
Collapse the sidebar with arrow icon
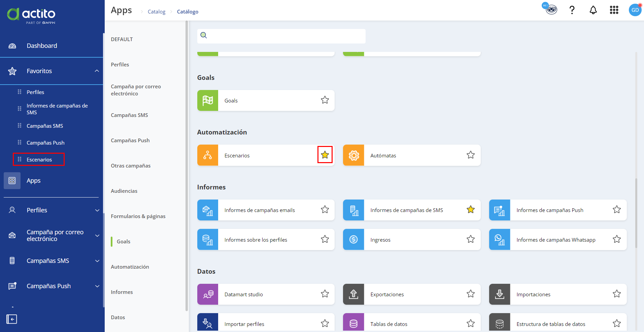pos(12,319)
